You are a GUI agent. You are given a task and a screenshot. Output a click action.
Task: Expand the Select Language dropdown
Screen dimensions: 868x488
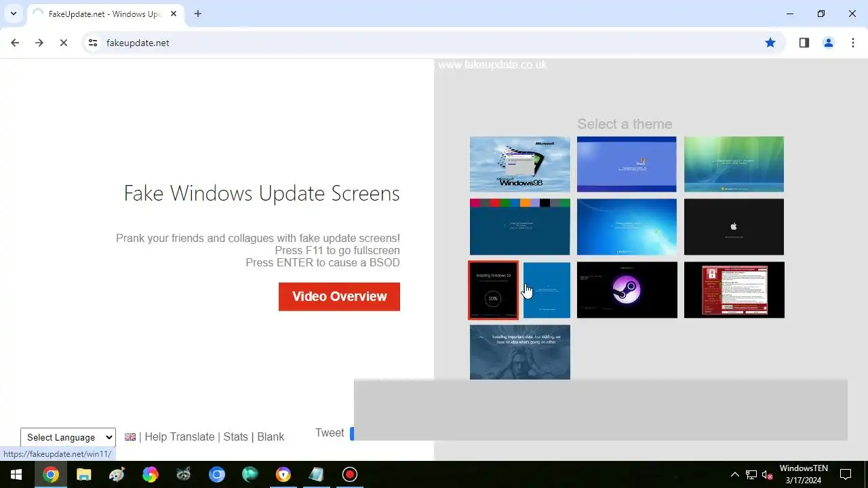[68, 438]
